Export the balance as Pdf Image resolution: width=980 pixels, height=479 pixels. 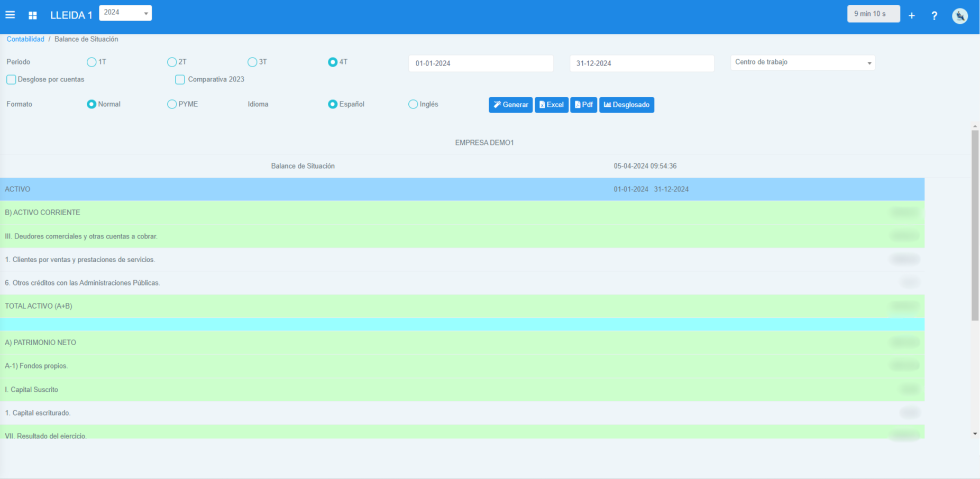(x=583, y=105)
